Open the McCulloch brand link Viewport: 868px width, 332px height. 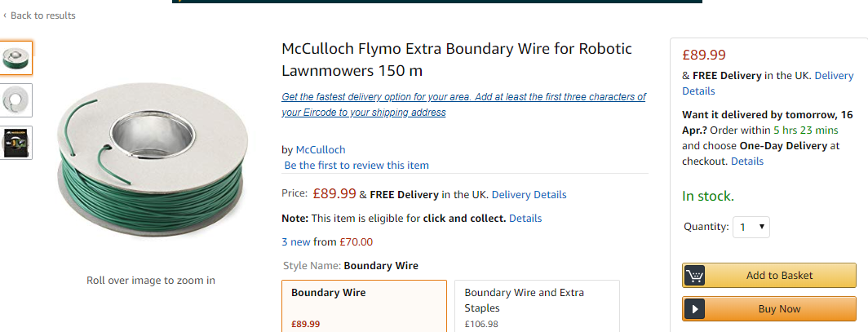[x=320, y=149]
